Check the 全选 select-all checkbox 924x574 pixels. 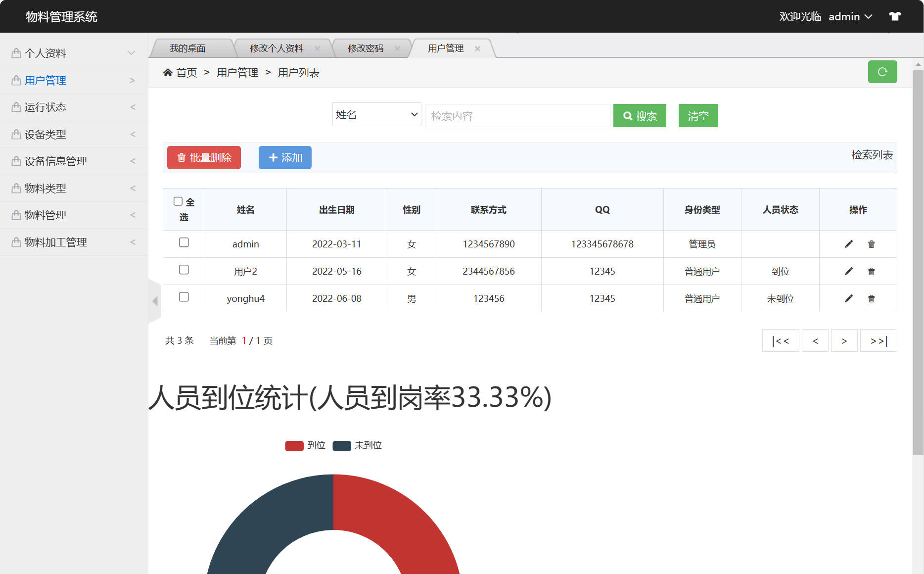(x=179, y=201)
